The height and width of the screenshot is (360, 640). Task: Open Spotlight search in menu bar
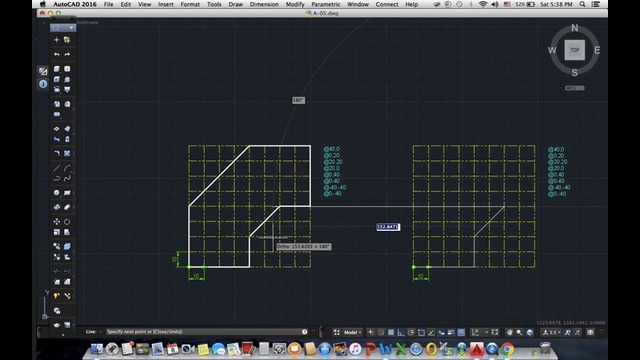tap(582, 4)
